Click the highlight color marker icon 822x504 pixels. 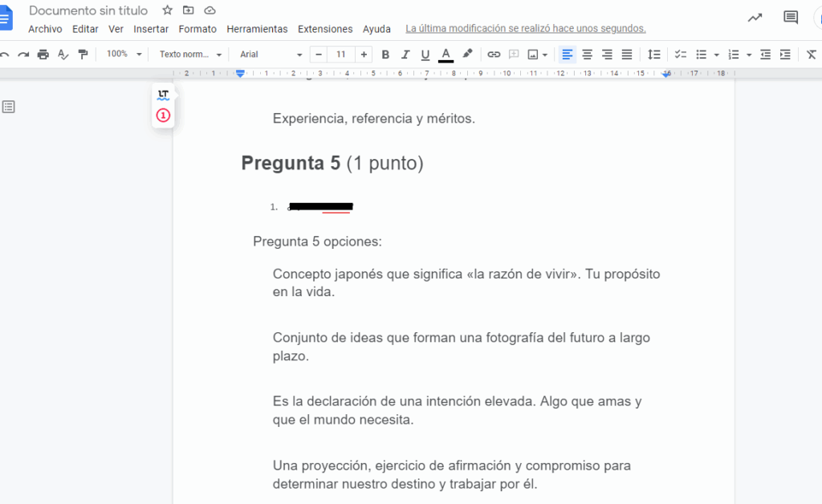coord(467,55)
